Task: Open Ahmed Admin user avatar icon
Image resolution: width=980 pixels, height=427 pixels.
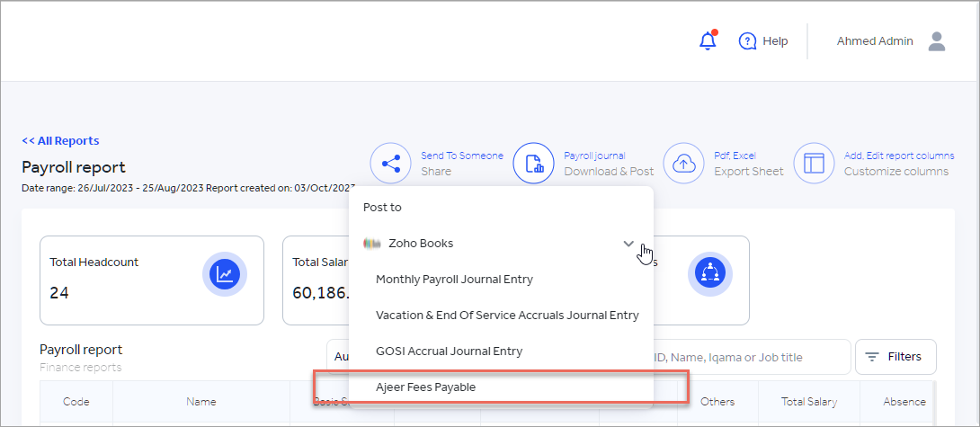Action: (x=937, y=41)
